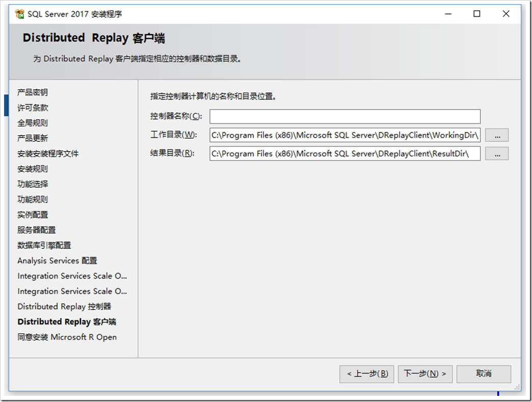The image size is (532, 402).
Task: Maximize the SQL Server 2017 setup window
Action: point(476,14)
